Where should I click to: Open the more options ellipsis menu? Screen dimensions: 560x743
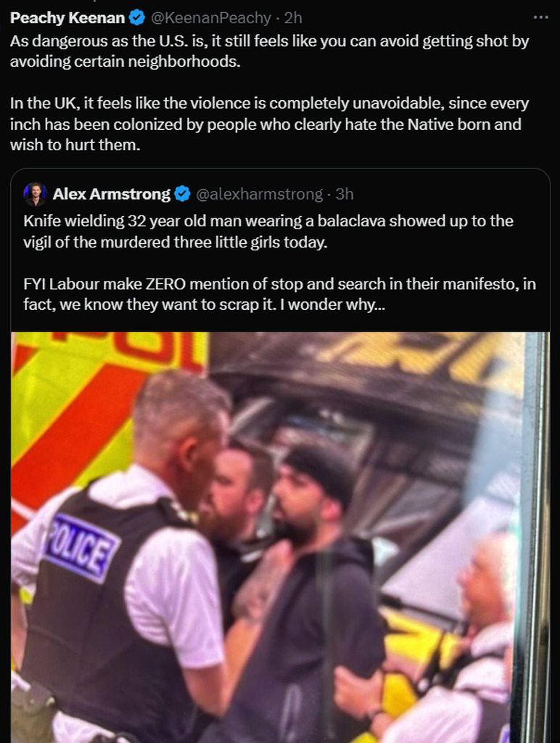[540, 17]
